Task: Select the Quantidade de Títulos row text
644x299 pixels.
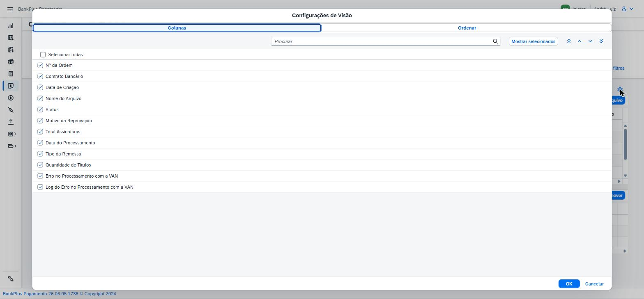Action: [x=68, y=165]
